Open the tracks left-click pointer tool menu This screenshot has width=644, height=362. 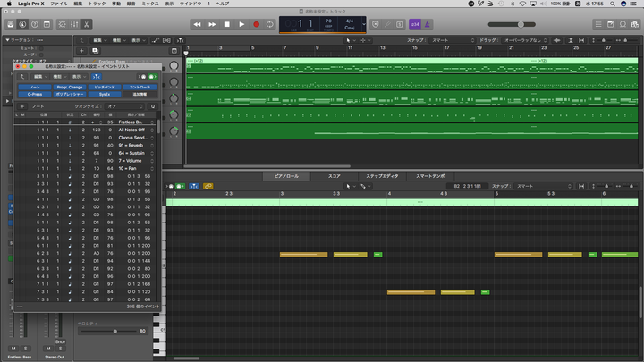[351, 40]
